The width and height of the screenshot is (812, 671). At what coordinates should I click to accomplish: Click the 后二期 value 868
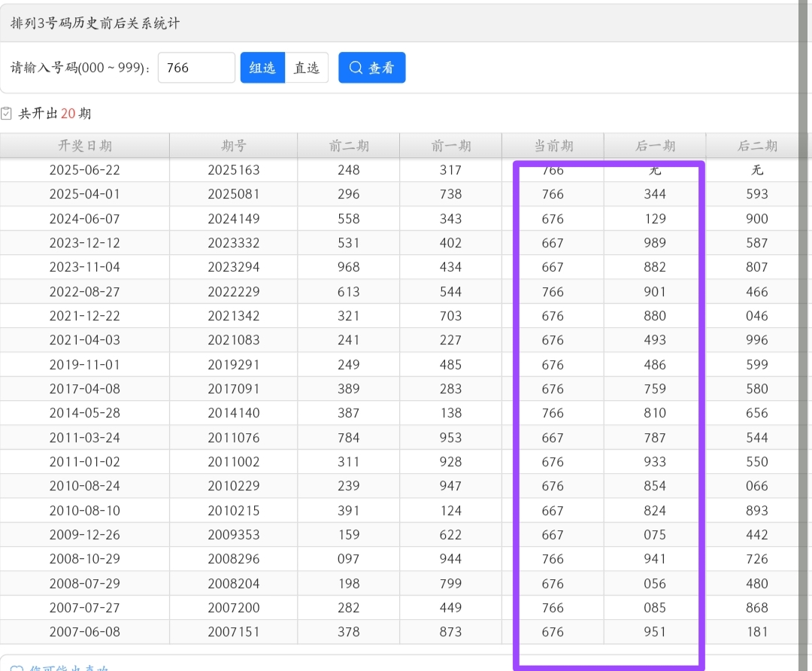tap(757, 608)
